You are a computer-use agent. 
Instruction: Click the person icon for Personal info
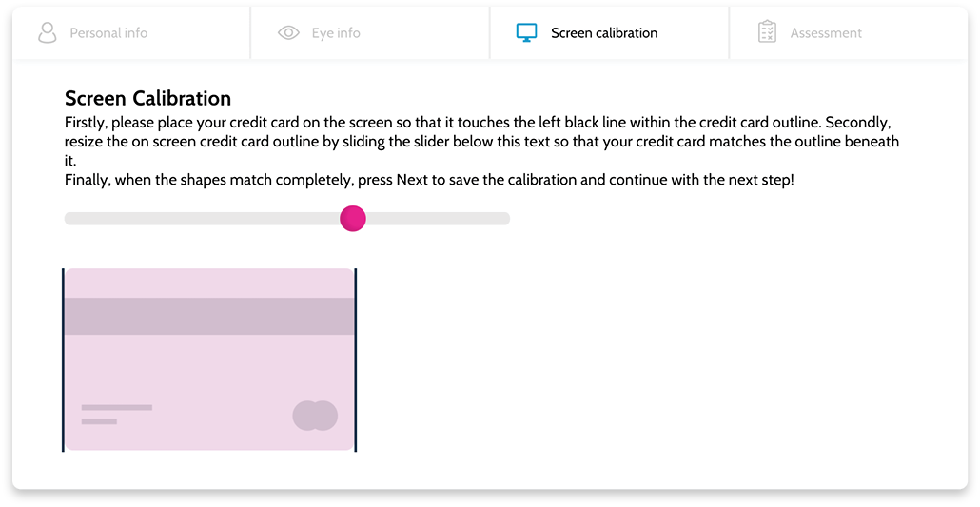(x=47, y=32)
